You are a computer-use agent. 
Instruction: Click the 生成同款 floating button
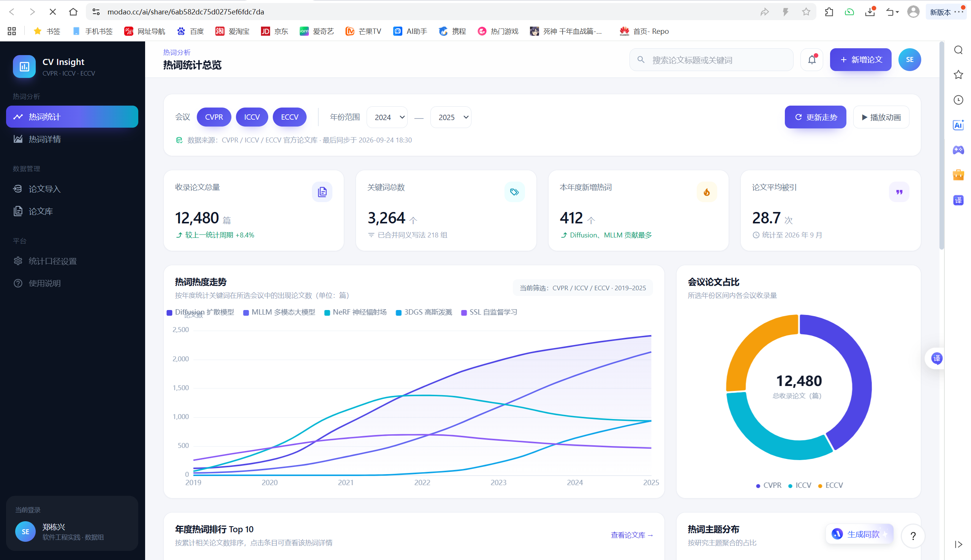[x=859, y=534]
